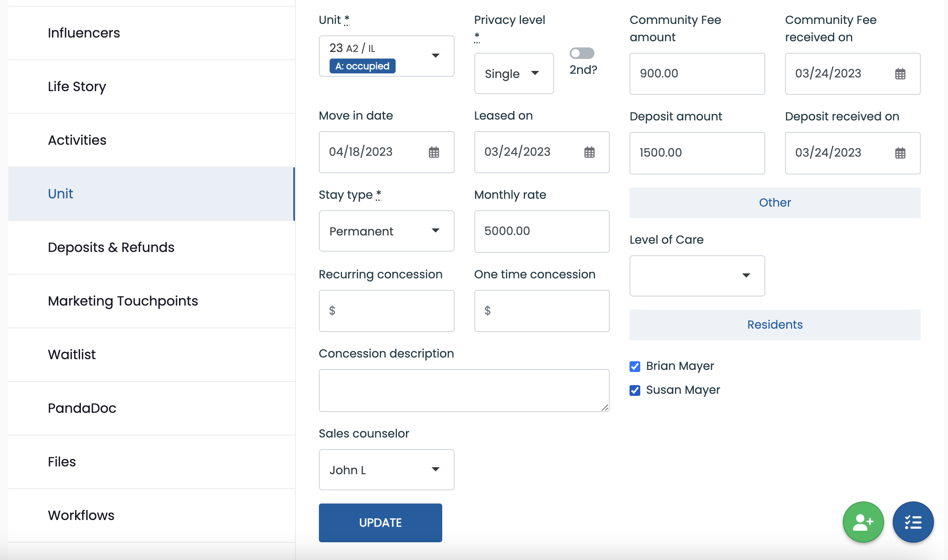Open the Unit dropdown showing 23 A2

click(x=387, y=56)
